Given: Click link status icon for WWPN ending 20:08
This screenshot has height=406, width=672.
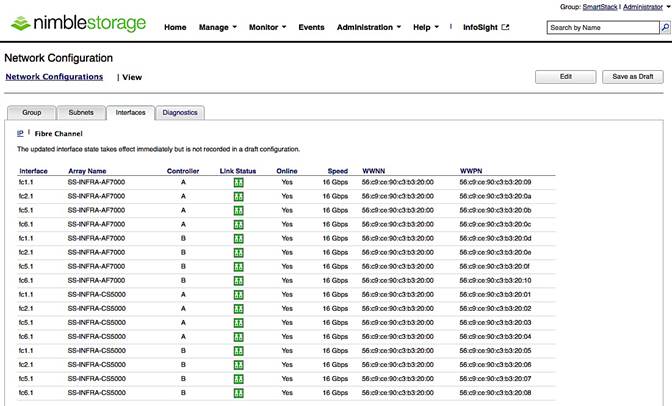Looking at the screenshot, I should pos(238,393).
